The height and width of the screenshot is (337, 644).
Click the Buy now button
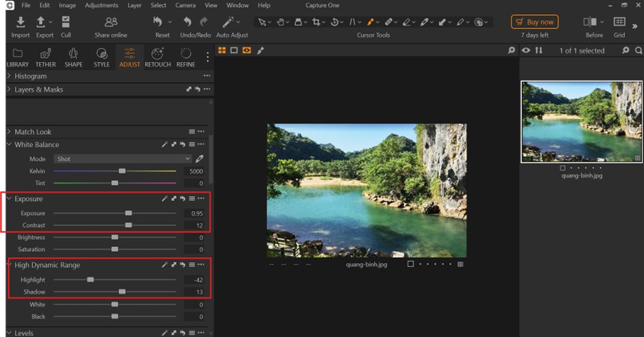pos(535,22)
